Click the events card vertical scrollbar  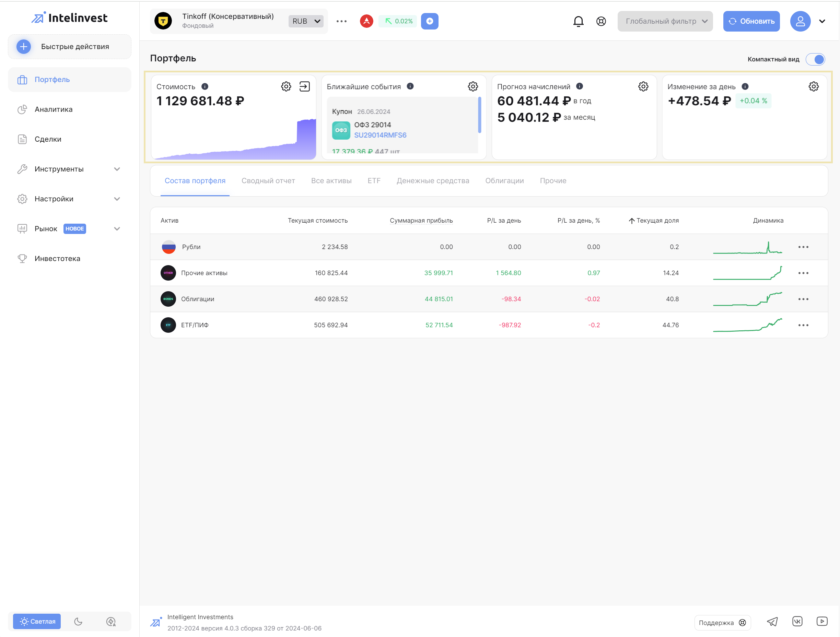(x=480, y=115)
